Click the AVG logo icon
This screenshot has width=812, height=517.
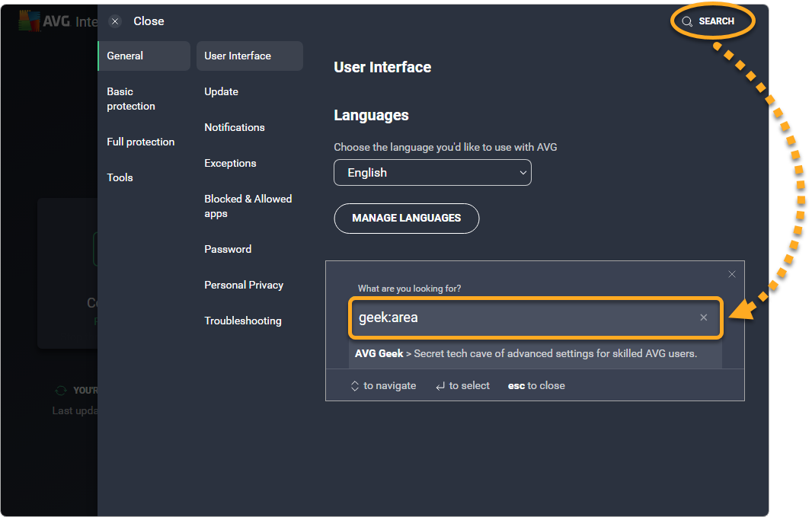click(x=29, y=21)
